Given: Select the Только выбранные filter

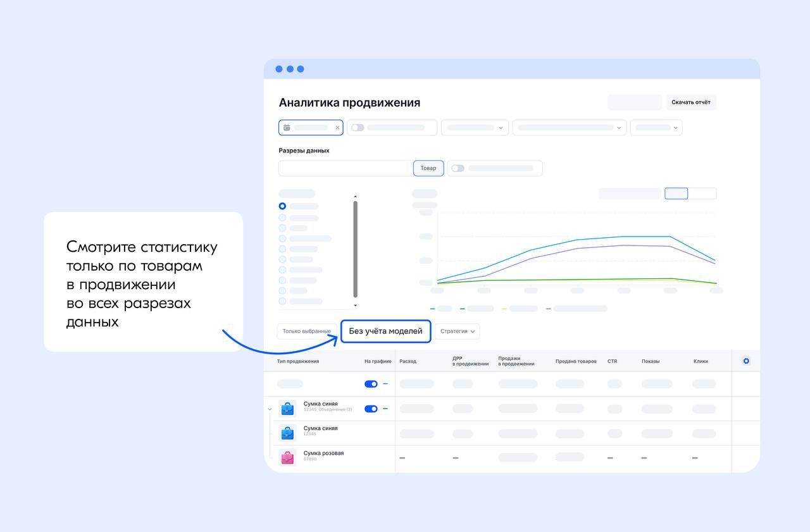Looking at the screenshot, I should [x=307, y=331].
